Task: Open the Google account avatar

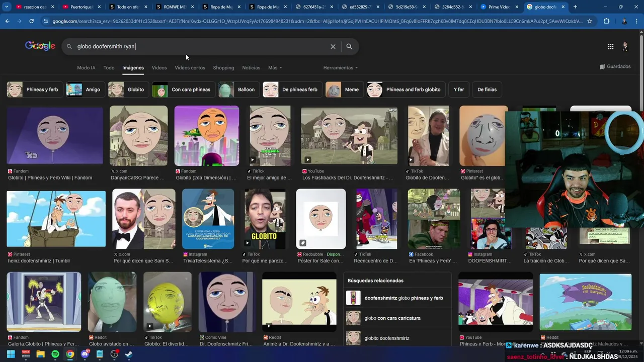Action: 625,46
